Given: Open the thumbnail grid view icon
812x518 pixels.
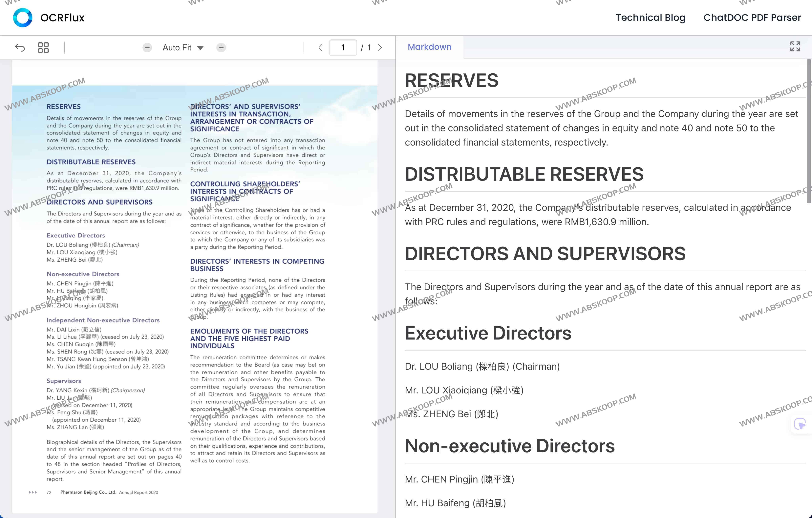Looking at the screenshot, I should tap(43, 48).
